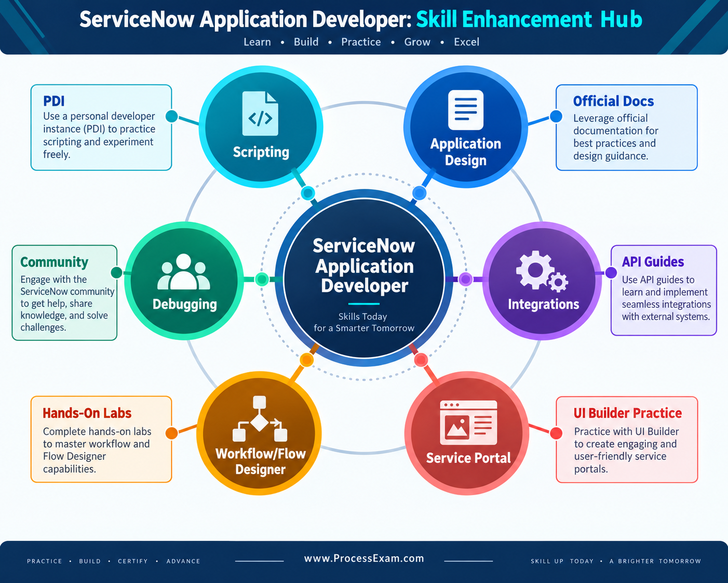Select the Debugging circle label
This screenshot has height=583, width=728.
tap(185, 304)
